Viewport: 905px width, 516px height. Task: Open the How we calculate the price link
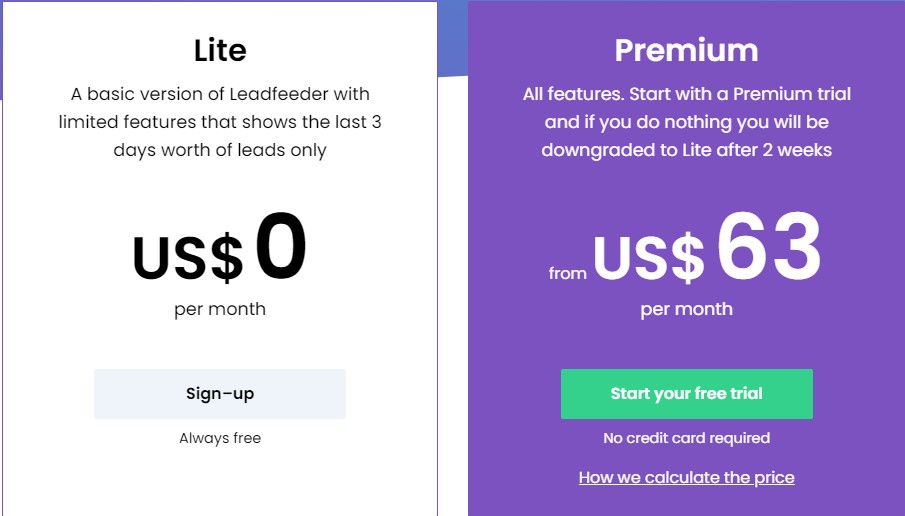(687, 477)
